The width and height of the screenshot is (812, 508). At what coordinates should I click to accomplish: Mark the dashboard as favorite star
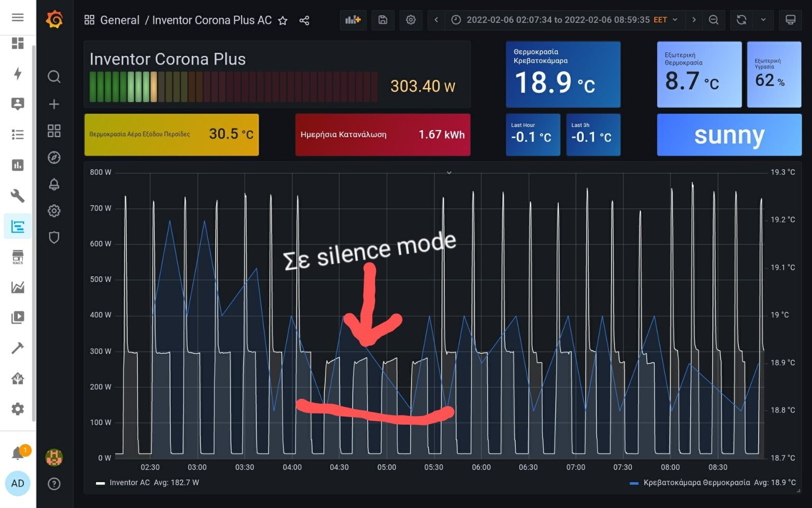pos(283,20)
